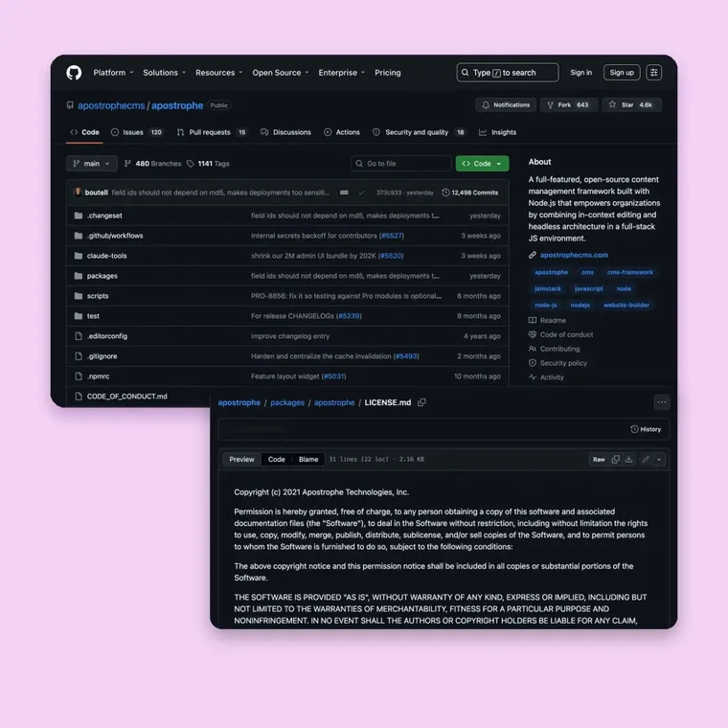This screenshot has height=728, width=728.
Task: Visit the apostrophecms.com website link
Action: 574,255
